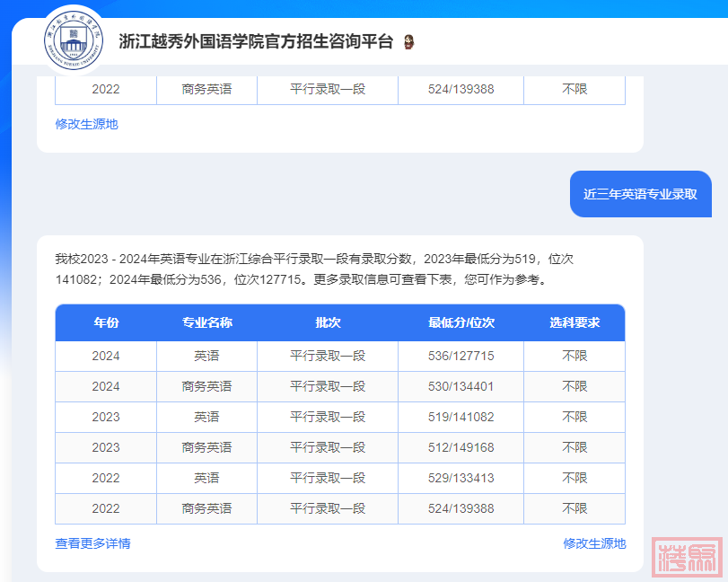Click the 最低分/位次 column header

461,322
